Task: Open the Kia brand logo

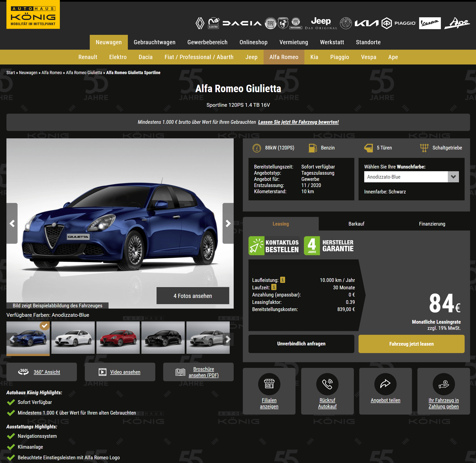Action: pyautogui.click(x=366, y=23)
